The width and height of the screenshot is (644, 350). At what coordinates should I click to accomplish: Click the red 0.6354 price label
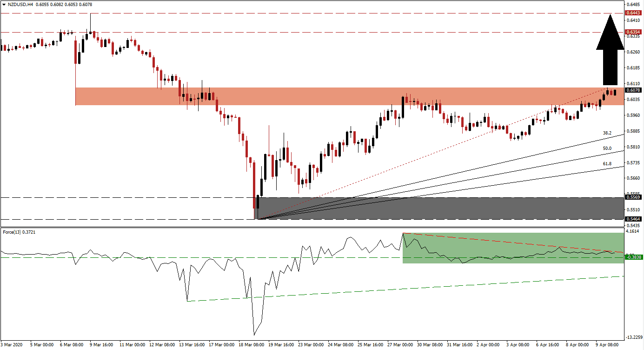[x=634, y=32]
